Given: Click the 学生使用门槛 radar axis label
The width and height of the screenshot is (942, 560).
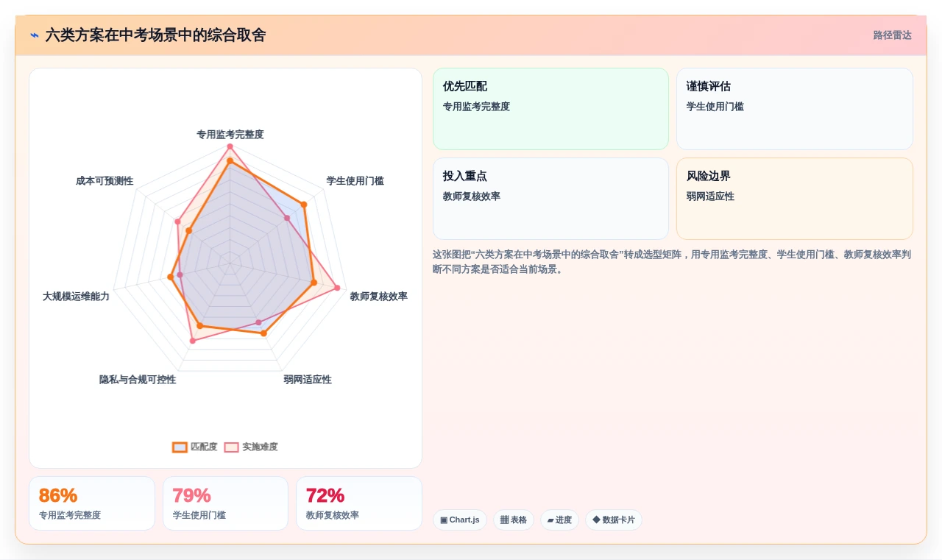Looking at the screenshot, I should (355, 180).
